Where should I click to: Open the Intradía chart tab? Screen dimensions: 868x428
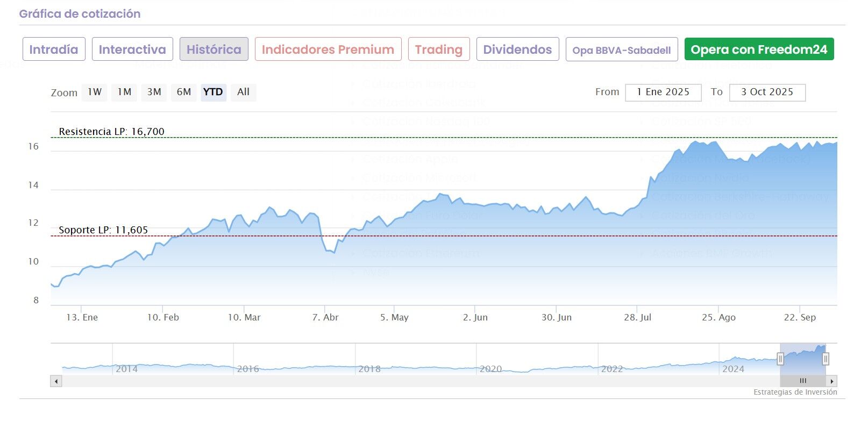click(54, 49)
